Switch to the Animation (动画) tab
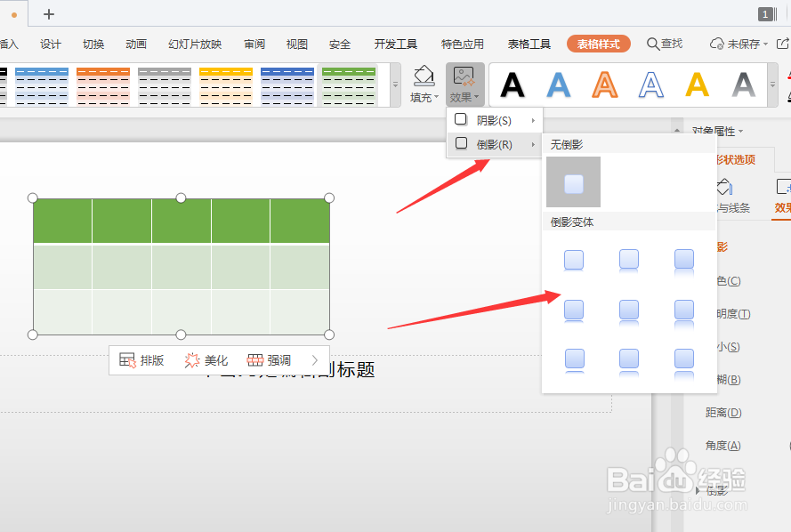Viewport: 791px width, 532px height. pos(136,44)
